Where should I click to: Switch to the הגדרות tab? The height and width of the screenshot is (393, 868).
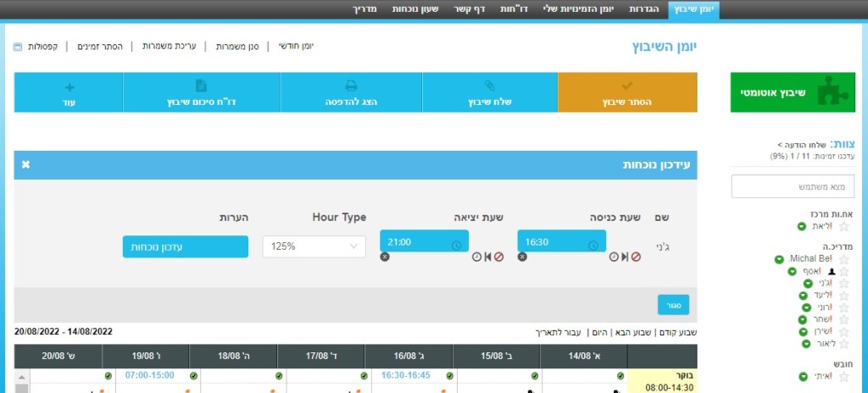(x=644, y=8)
